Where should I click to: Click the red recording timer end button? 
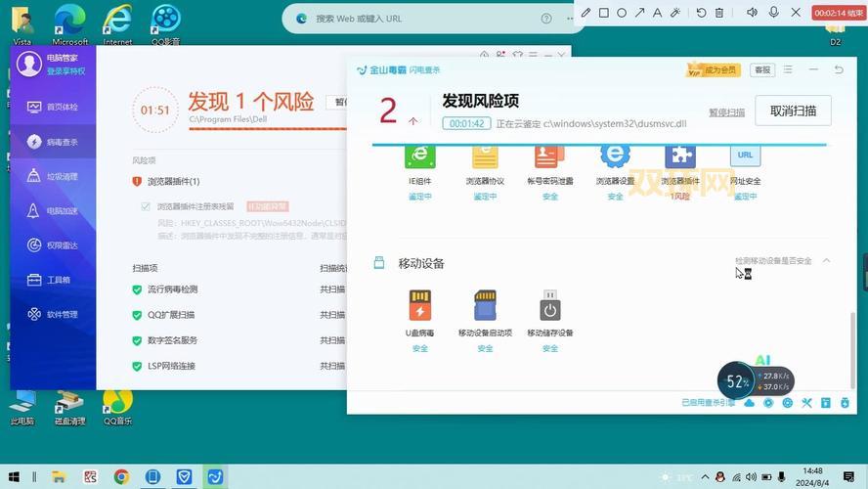[x=839, y=13]
